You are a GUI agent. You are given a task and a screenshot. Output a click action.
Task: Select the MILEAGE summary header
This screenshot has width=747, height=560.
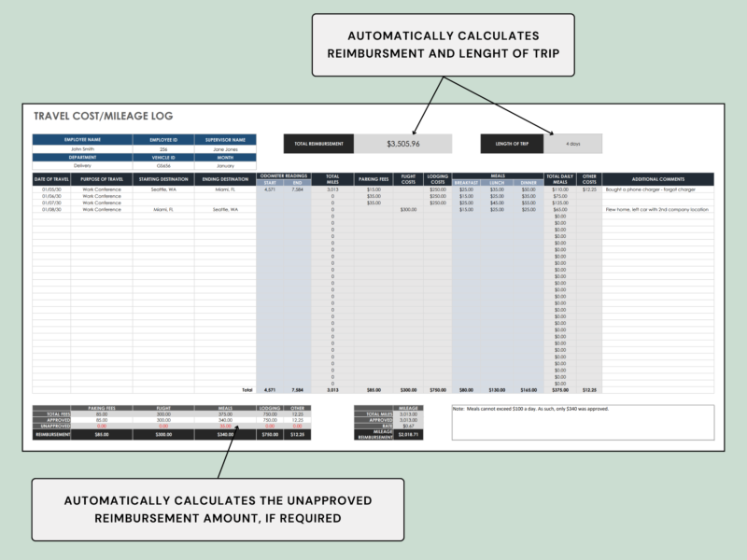(x=408, y=408)
